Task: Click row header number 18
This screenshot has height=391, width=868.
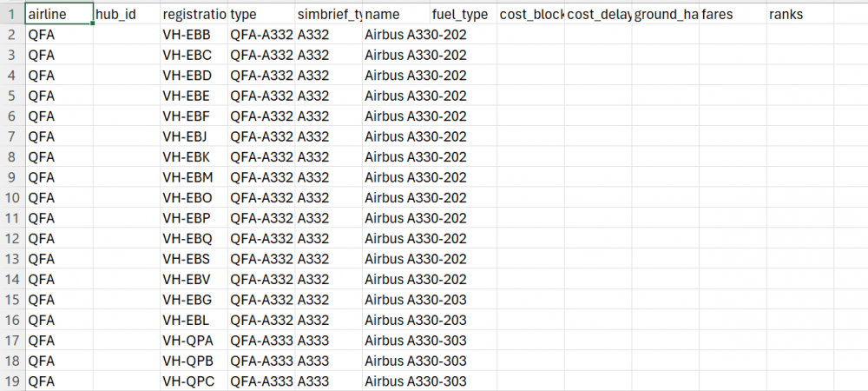Action: pos(12,360)
